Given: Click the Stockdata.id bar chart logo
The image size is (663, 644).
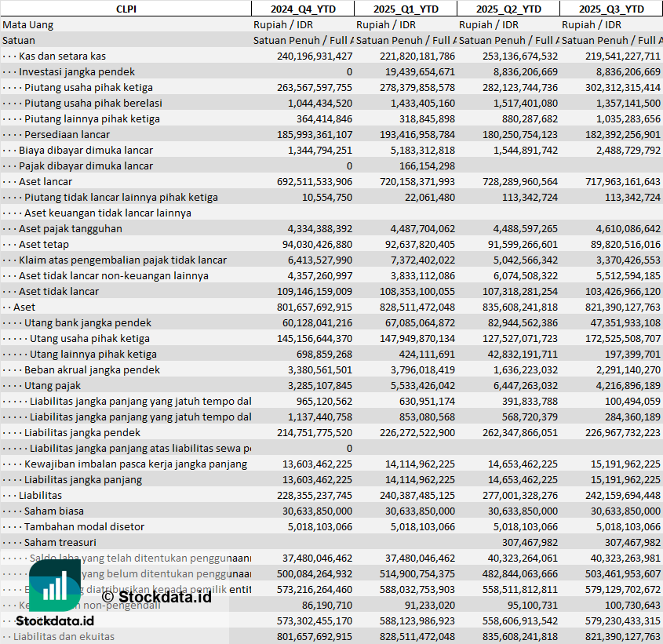Looking at the screenshot, I should [55, 585].
